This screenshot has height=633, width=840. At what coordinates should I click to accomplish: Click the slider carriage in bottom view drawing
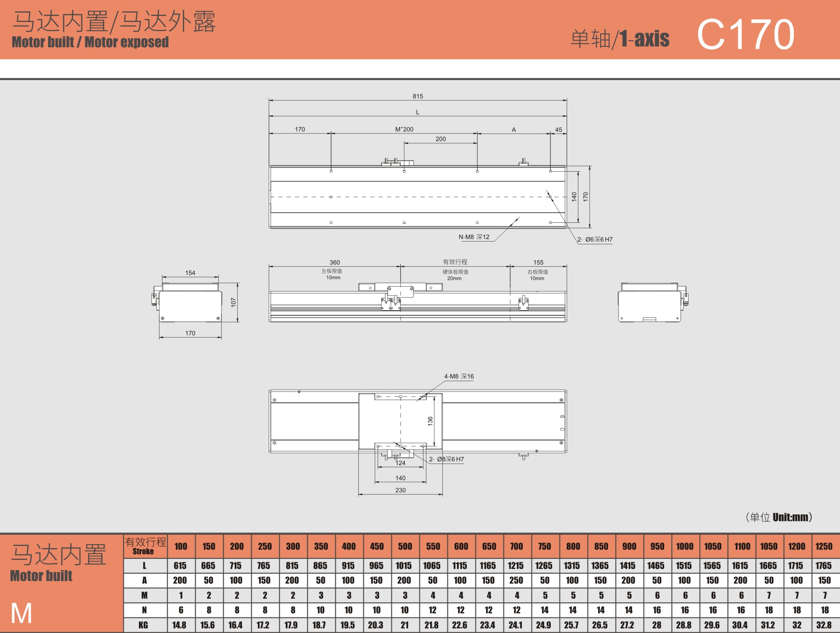[x=401, y=422]
